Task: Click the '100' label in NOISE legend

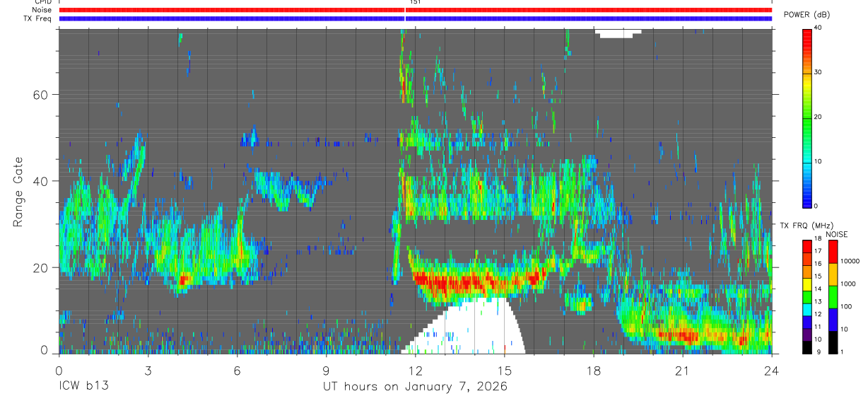Action: click(846, 308)
